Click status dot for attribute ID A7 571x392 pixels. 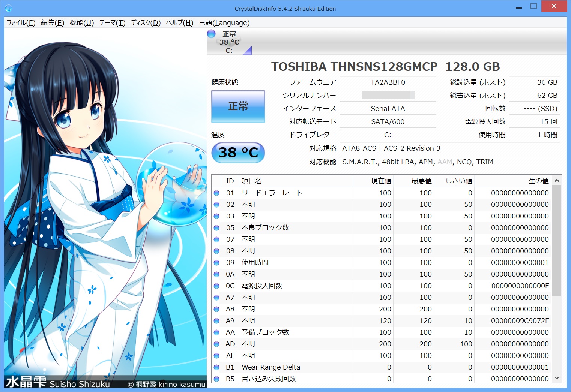pyautogui.click(x=216, y=298)
